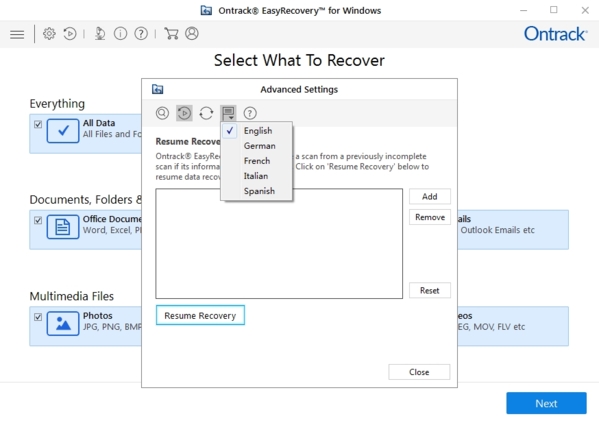Screen dimensions: 599x423
Task: Select the preview magnifier icon in Advanced Settings
Action: pos(162,113)
